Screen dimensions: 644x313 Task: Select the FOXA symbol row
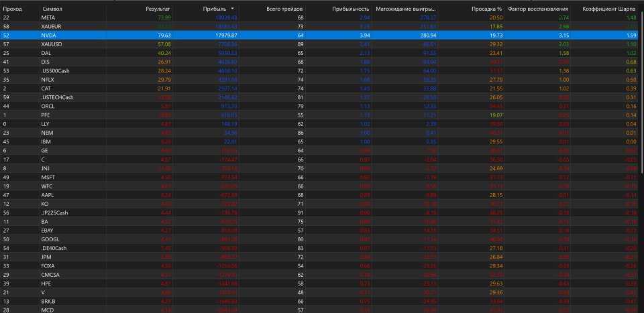coord(319,266)
